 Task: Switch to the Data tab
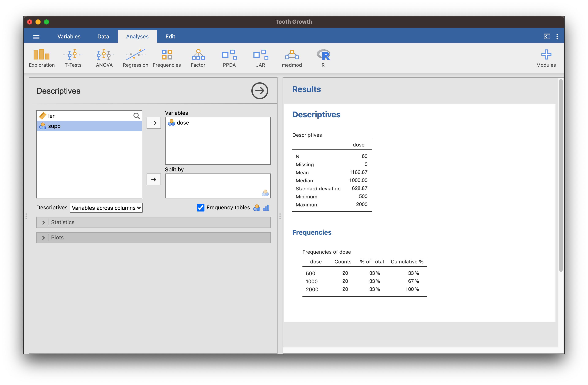click(103, 37)
